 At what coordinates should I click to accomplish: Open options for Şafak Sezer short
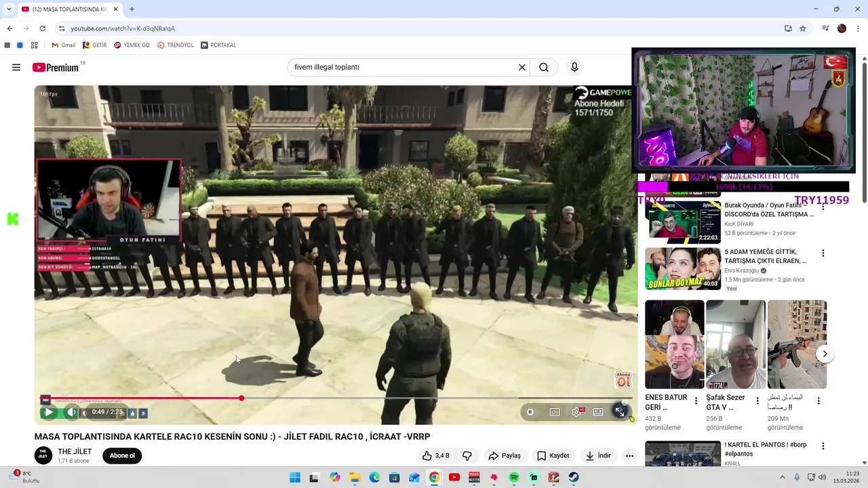tap(757, 401)
